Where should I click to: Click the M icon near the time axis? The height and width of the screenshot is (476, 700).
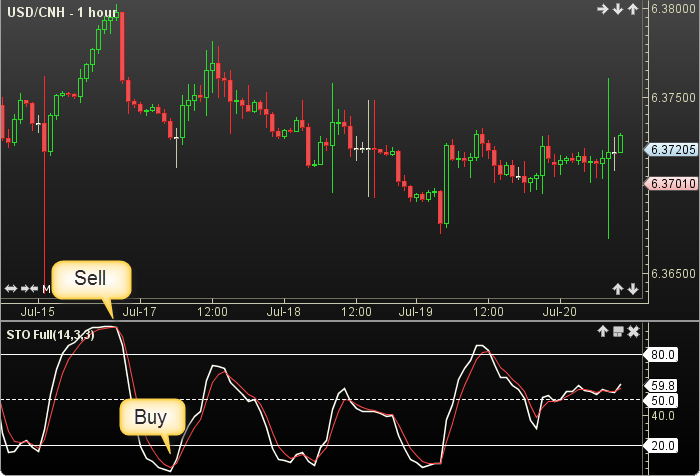(x=46, y=289)
